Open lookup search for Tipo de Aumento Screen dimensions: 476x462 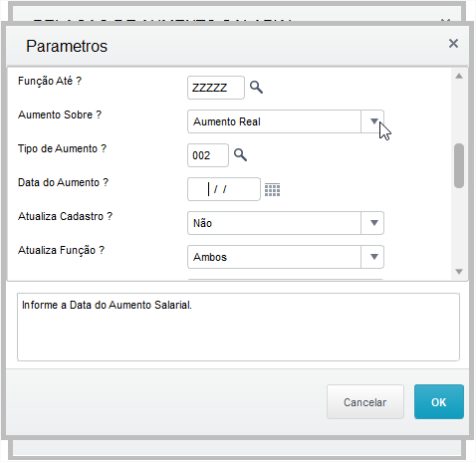point(240,155)
